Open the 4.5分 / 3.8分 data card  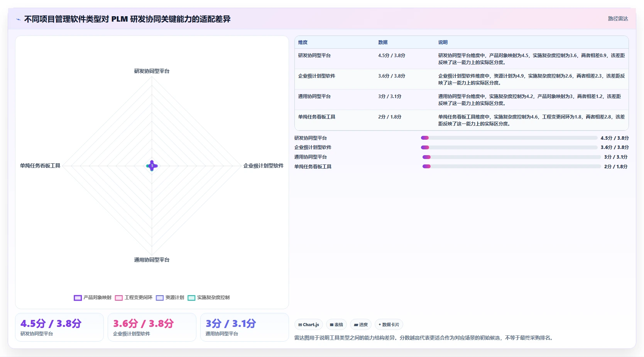tap(59, 327)
